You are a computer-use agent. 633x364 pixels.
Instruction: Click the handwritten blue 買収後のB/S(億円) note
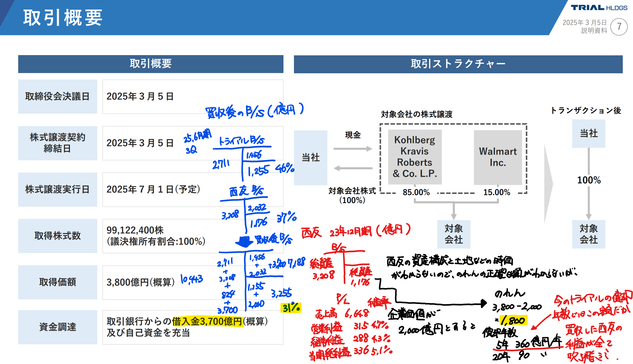pos(255,110)
